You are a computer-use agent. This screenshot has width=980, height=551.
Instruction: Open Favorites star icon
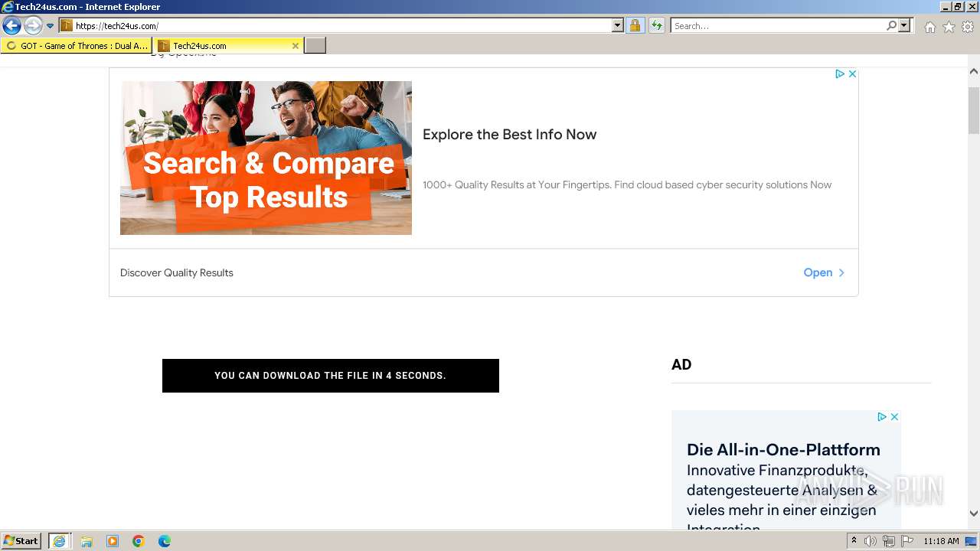(x=949, y=27)
